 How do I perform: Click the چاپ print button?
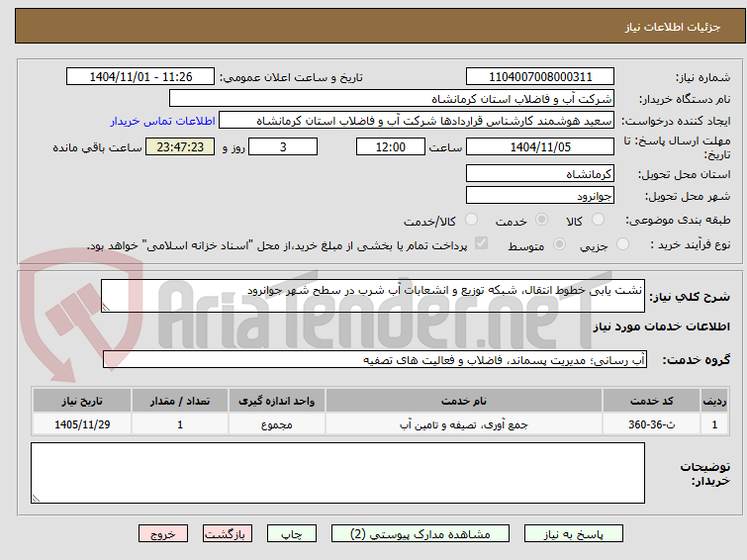click(292, 534)
